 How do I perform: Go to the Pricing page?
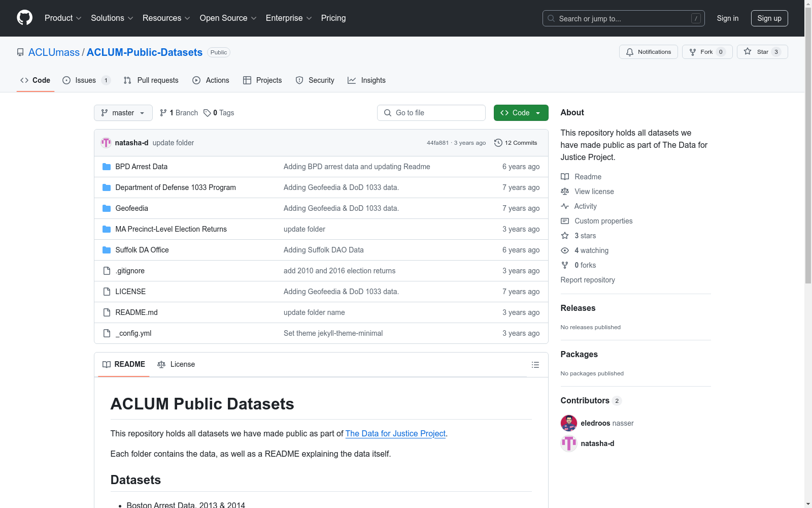333,18
